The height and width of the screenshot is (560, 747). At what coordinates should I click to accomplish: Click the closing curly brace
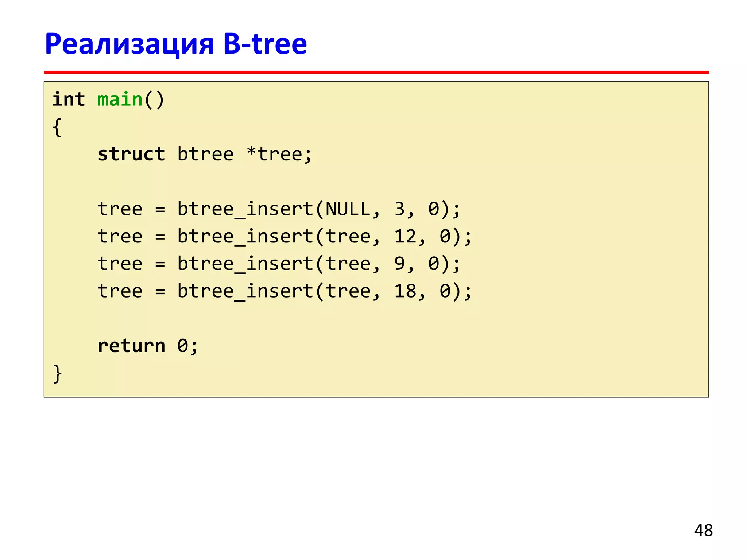[x=58, y=374]
